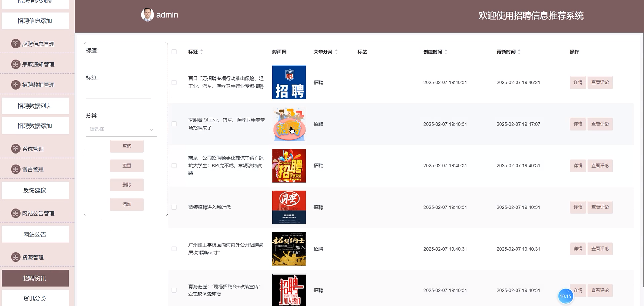Click the 系统管理 sidebar icon
This screenshot has width=644, height=306.
pyautogui.click(x=16, y=149)
